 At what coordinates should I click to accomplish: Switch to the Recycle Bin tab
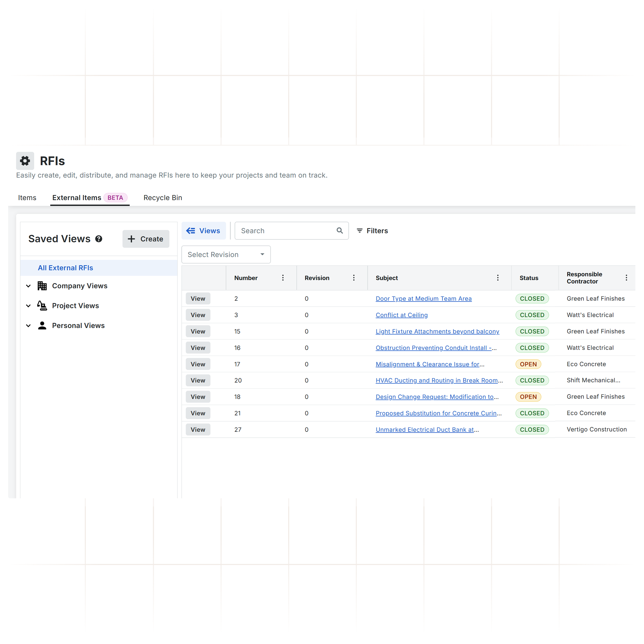coord(163,198)
